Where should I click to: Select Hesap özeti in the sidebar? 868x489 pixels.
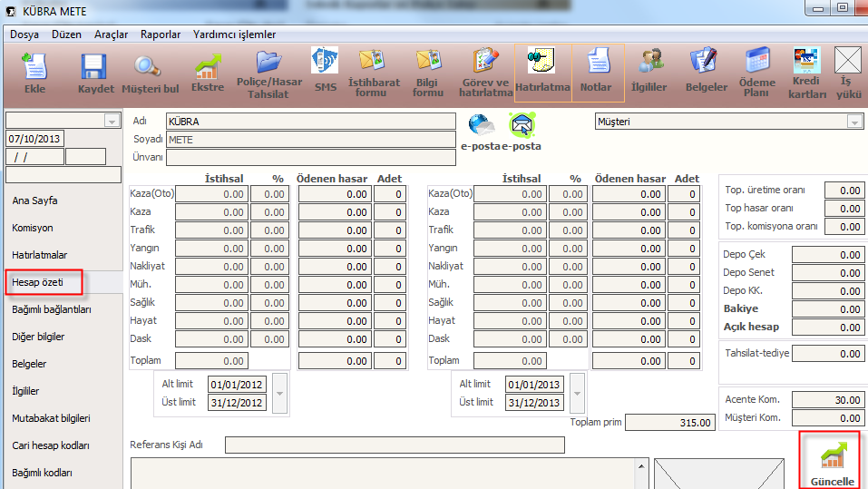tap(39, 283)
